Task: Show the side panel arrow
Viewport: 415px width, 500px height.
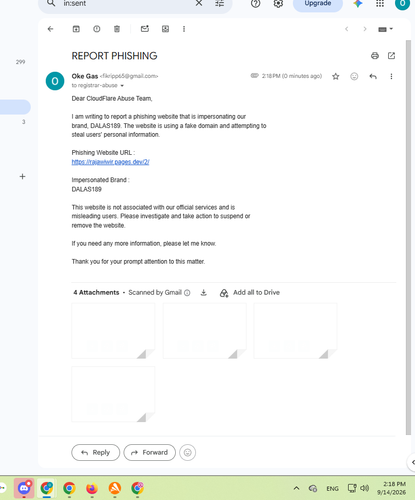Action: click(x=412, y=462)
